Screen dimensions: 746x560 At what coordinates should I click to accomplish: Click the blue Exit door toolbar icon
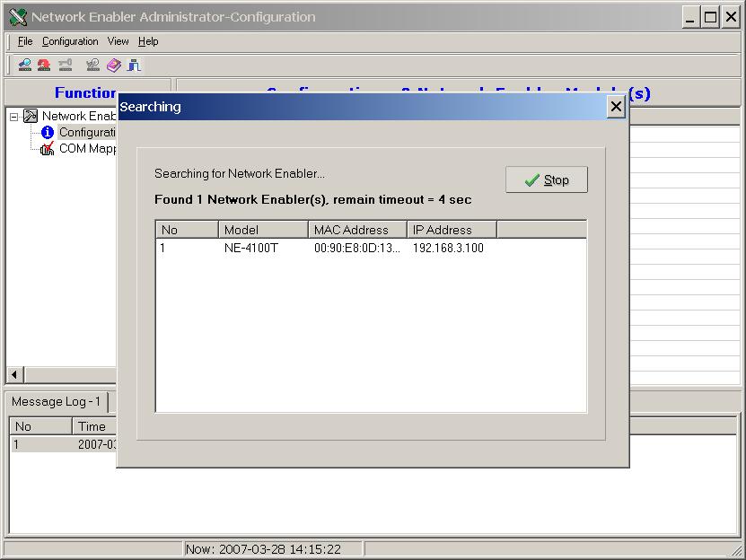[x=134, y=65]
